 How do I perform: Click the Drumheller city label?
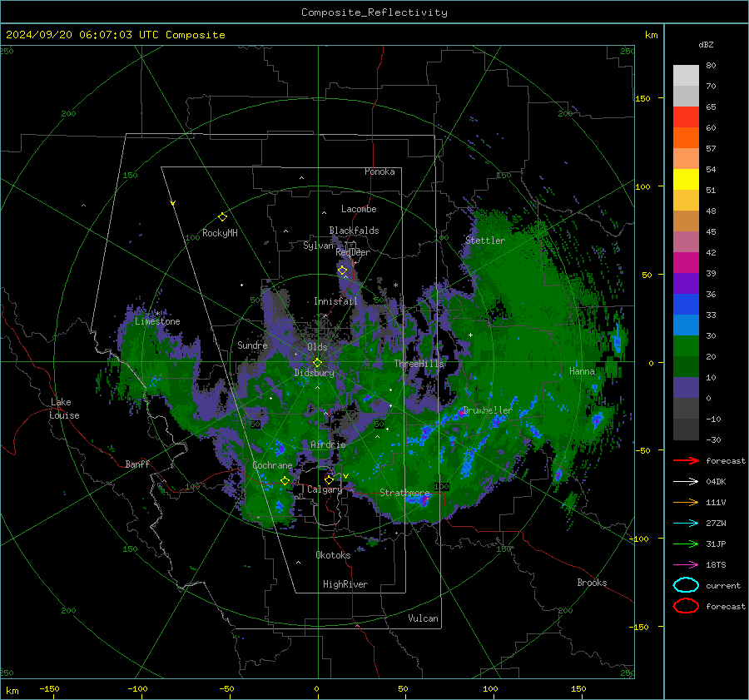[488, 410]
